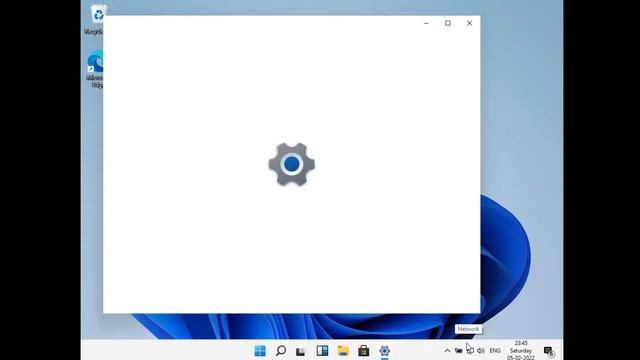The width and height of the screenshot is (640, 360).
Task: Launch File Explorer from taskbar
Action: 343,351
